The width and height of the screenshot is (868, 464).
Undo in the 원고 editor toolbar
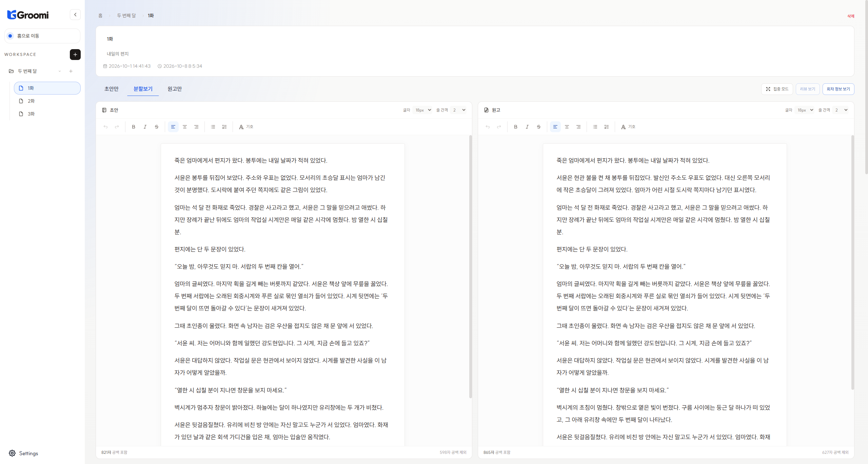click(488, 127)
